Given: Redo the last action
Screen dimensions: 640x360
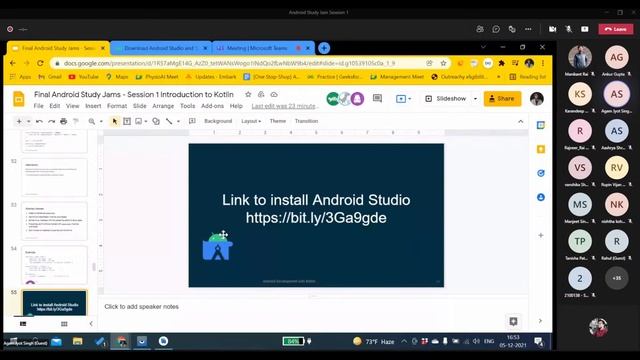Looking at the screenshot, I should click(51, 121).
